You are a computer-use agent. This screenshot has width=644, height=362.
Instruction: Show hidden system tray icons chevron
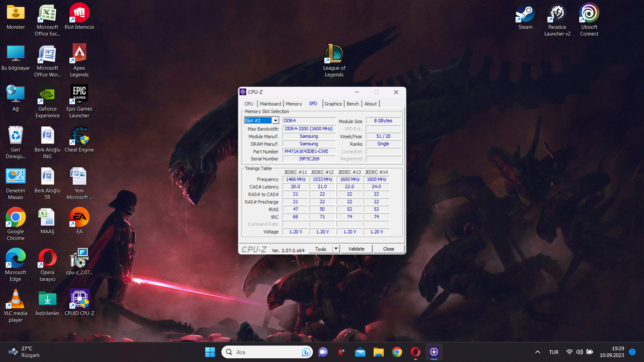click(x=537, y=352)
